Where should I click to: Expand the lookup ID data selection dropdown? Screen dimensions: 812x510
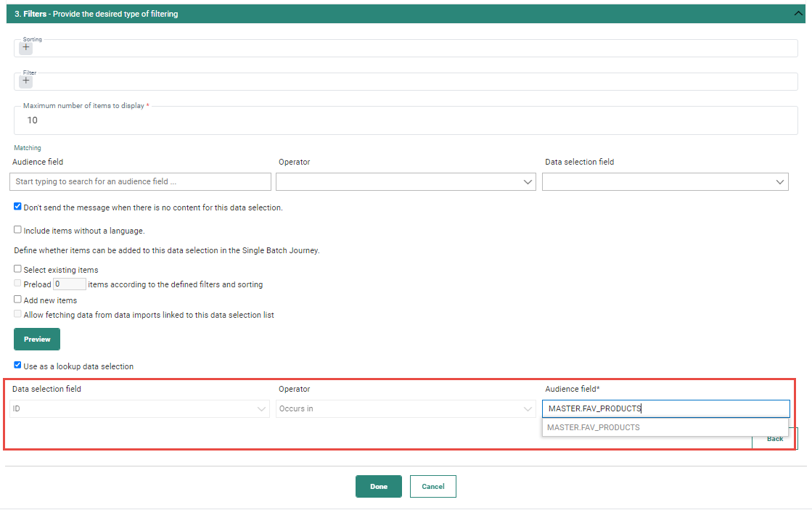(x=140, y=409)
